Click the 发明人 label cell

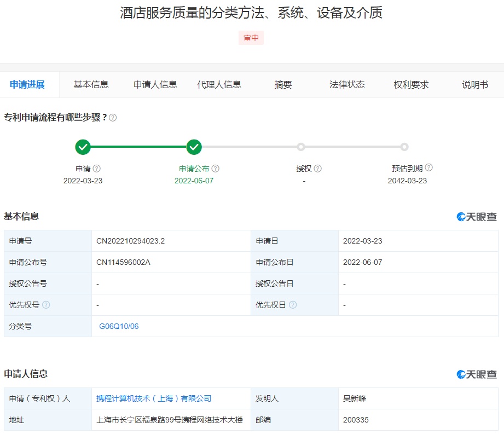(x=294, y=398)
